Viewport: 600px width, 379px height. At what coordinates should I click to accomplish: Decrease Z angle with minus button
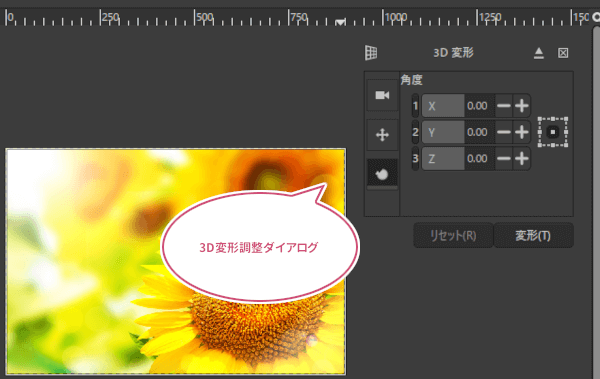tap(504, 158)
